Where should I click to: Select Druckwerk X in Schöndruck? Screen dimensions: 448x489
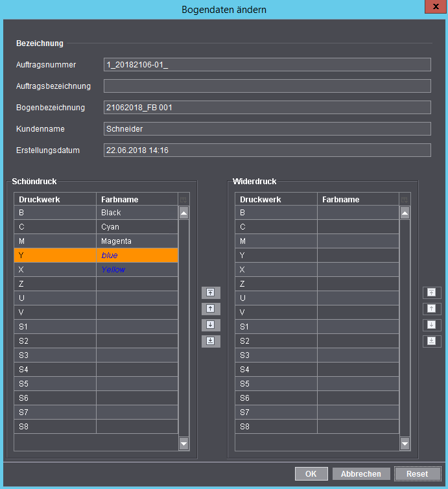coord(55,270)
